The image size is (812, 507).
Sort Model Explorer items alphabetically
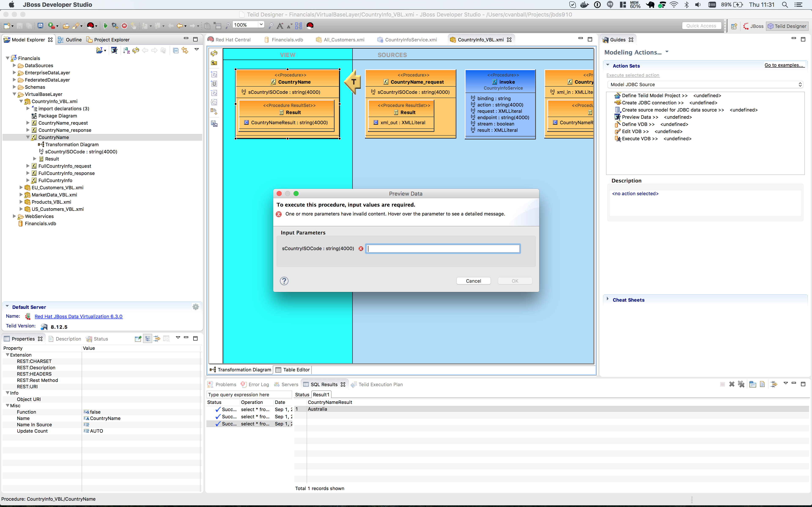[126, 50]
